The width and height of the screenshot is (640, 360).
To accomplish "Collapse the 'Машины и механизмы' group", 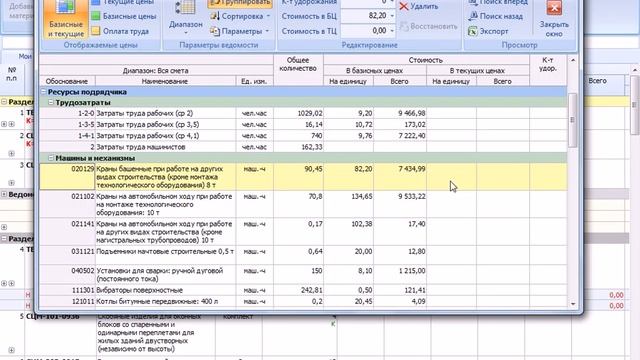I will pos(51,158).
